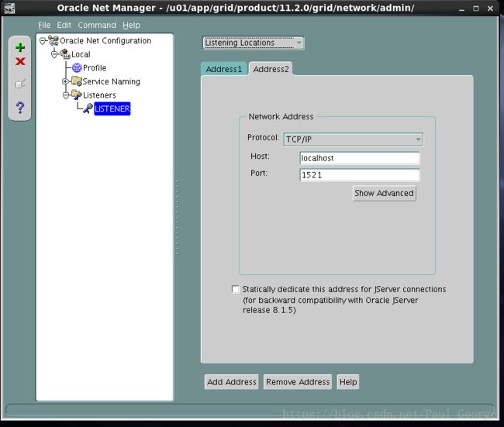Open the Help menu
Viewport: 504px width, 427px height.
(x=131, y=25)
